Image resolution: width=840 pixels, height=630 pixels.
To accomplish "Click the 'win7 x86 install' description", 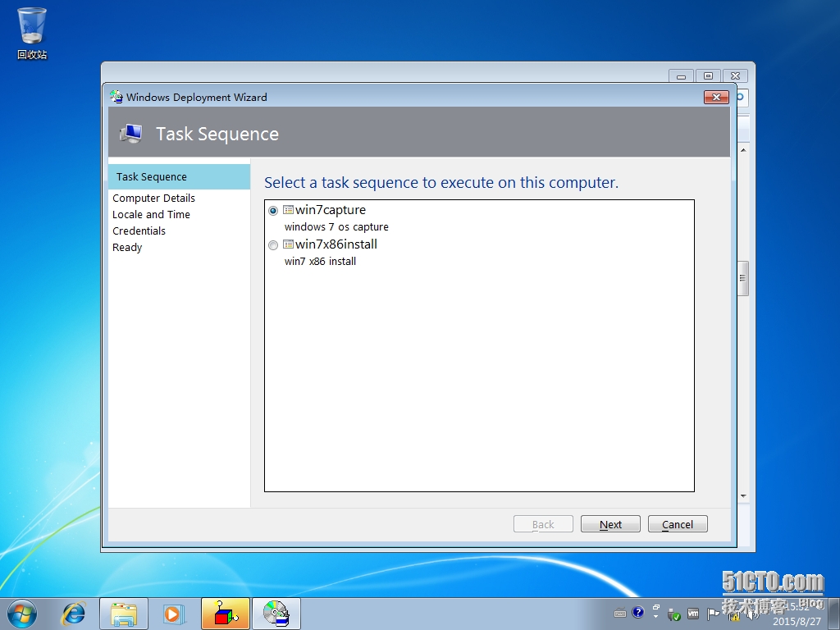I will click(321, 262).
